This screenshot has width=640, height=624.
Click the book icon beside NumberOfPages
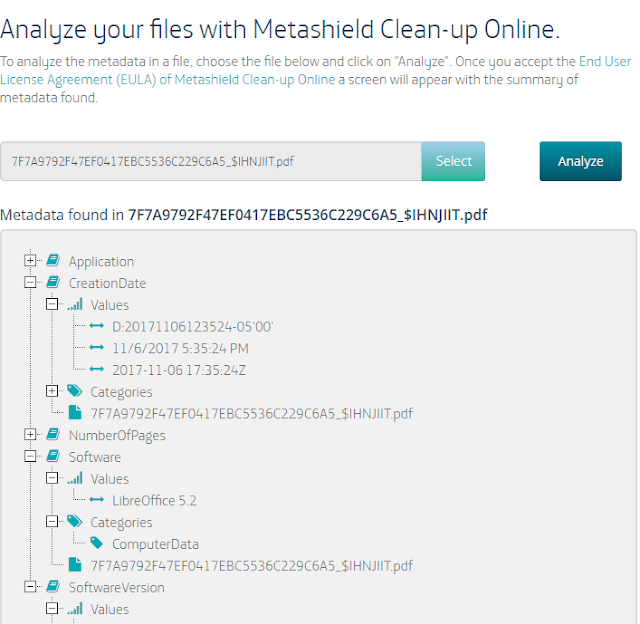pyautogui.click(x=53, y=434)
